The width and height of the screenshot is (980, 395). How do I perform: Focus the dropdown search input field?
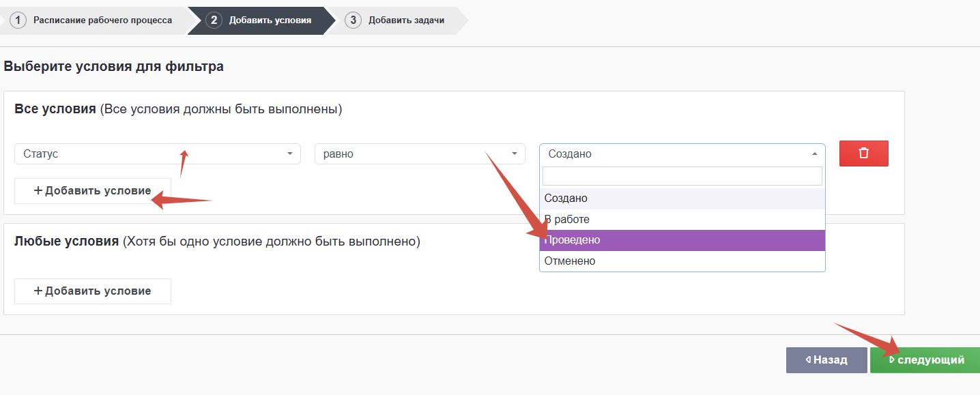[681, 176]
